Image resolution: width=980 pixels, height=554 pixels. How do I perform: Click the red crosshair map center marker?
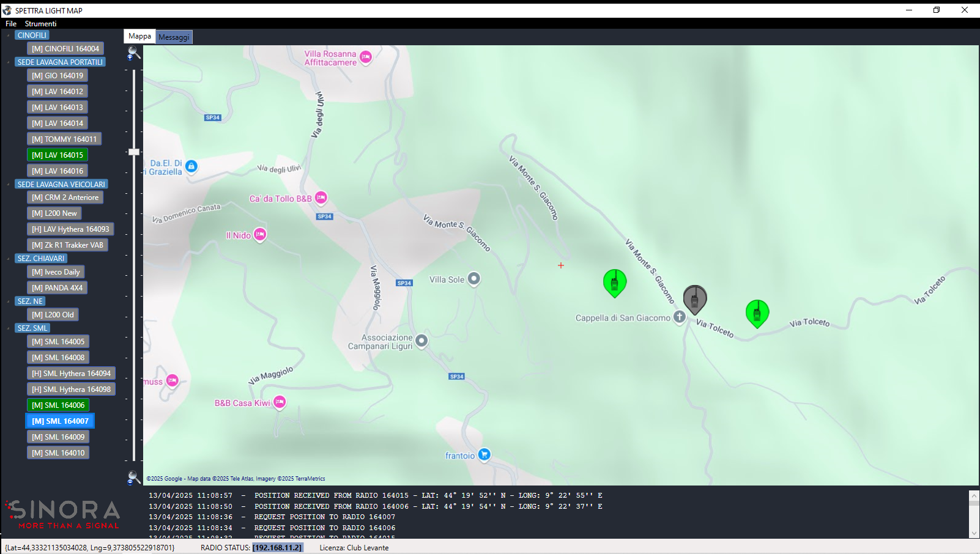561,265
